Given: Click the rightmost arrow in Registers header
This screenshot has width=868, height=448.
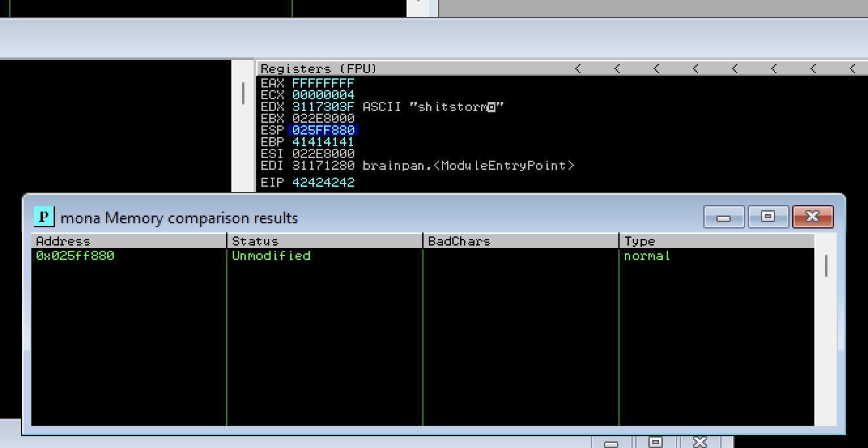Looking at the screenshot, I should pyautogui.click(x=852, y=69).
